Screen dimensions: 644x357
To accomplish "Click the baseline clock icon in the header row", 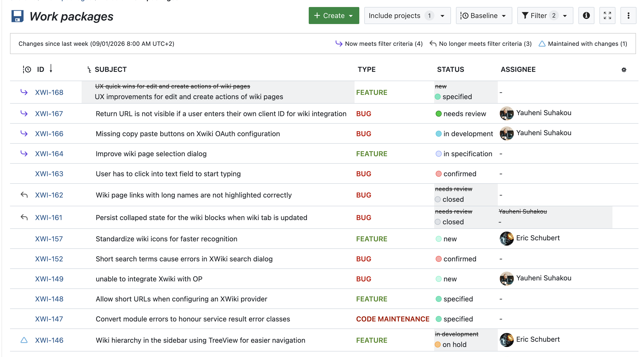I will coord(27,69).
